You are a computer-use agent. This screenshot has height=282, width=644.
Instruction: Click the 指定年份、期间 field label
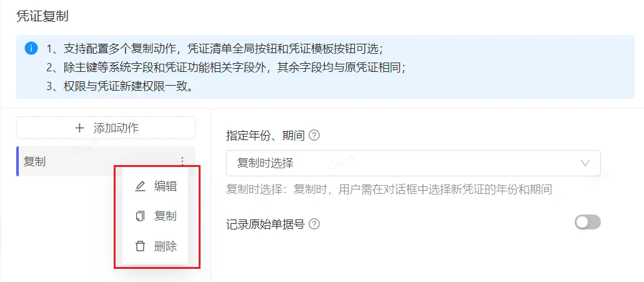265,135
